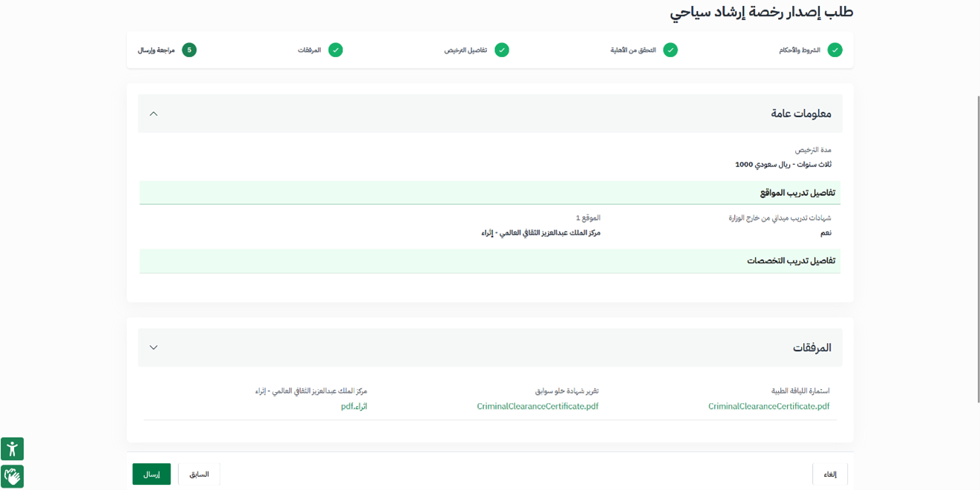Click the page title طلب إصدار رخصة إرشاد سياحي
This screenshot has height=490, width=980.
point(762,13)
